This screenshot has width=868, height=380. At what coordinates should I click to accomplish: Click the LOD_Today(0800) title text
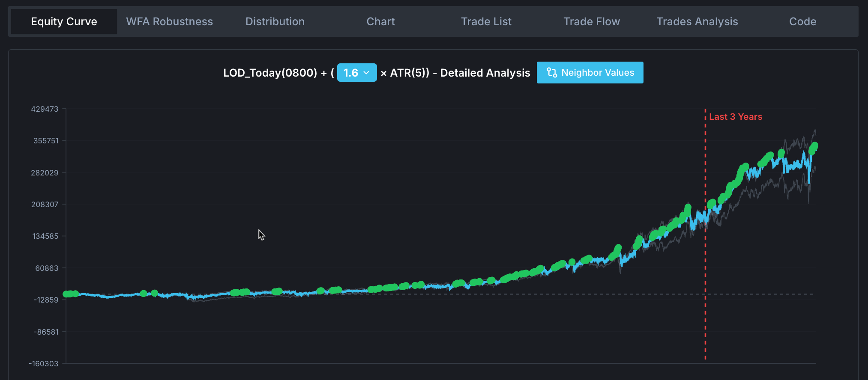pyautogui.click(x=270, y=73)
